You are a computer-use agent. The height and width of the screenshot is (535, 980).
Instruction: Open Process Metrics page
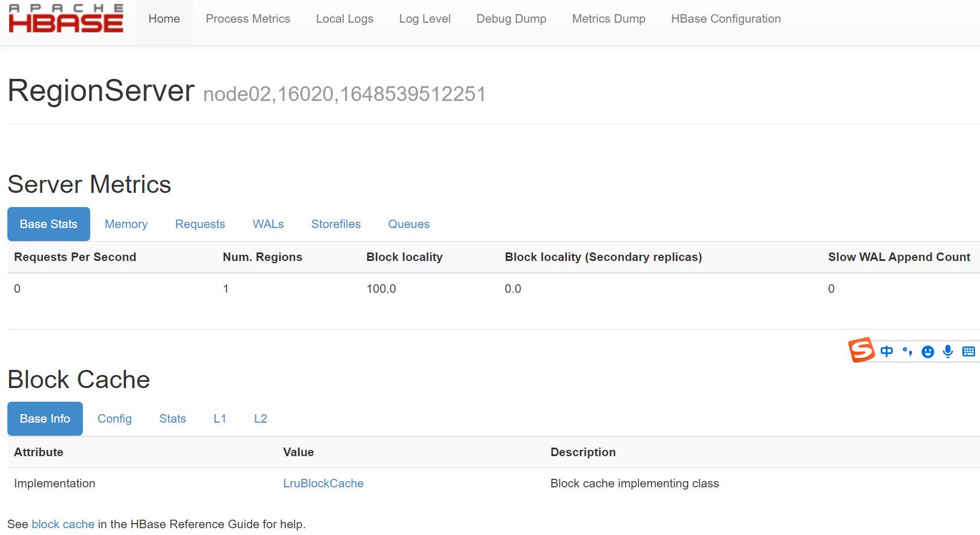pos(248,19)
